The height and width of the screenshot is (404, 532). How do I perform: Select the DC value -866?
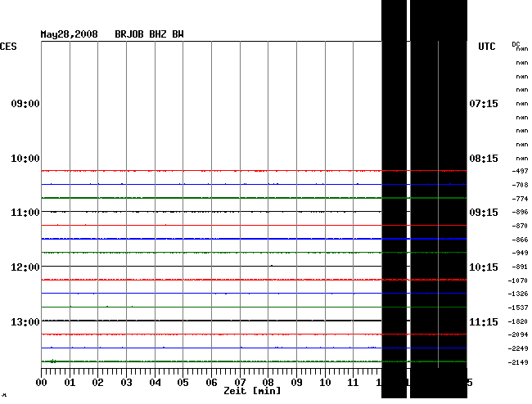[520, 240]
